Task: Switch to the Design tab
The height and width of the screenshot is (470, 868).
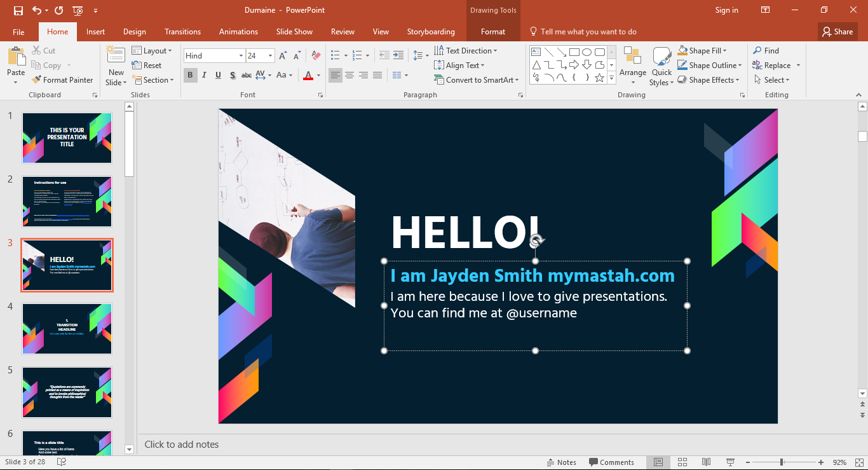Action: tap(134, 32)
